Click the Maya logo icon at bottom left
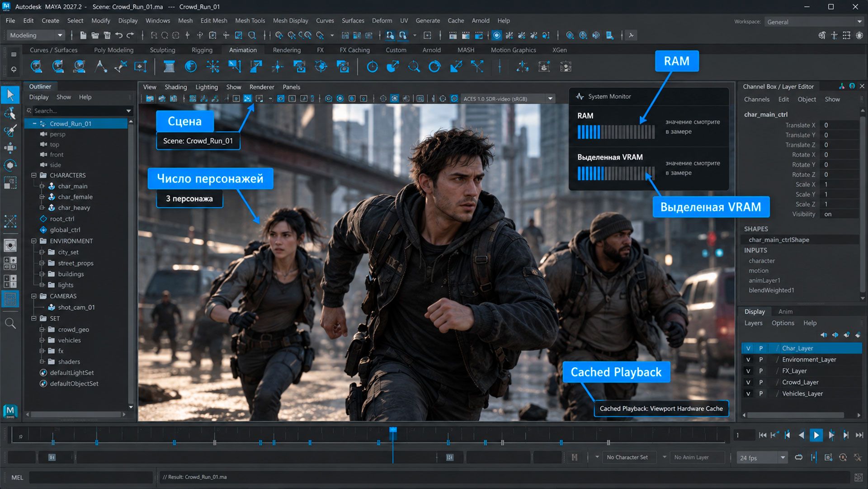 pyautogui.click(x=10, y=411)
